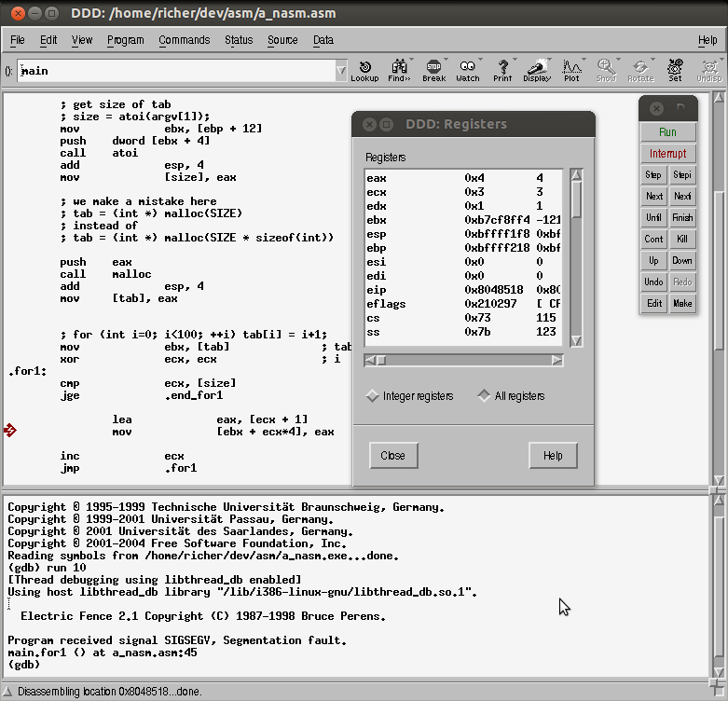Open Watch options dropdown arrow
Screen dimensions: 728x701
[x=481, y=60]
